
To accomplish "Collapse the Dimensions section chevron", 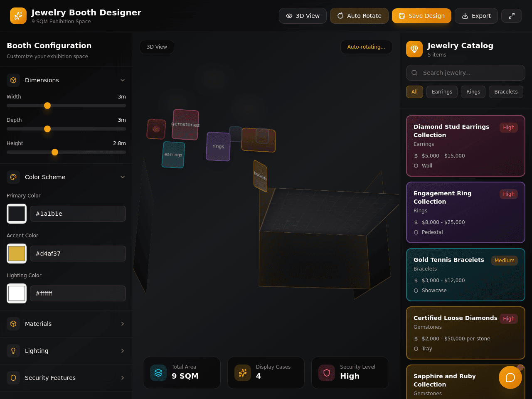I will (x=123, y=80).
